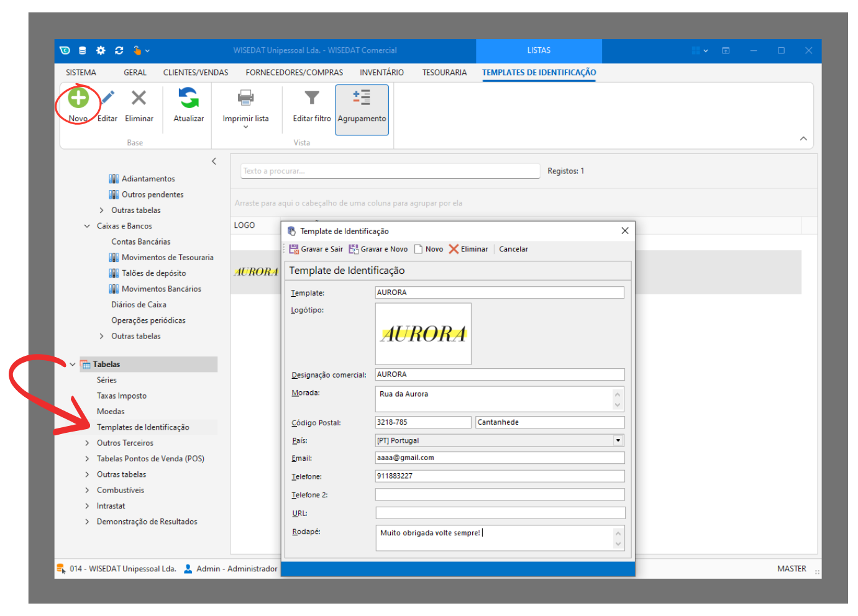Open the TESOURARIA ribbon tab
This screenshot has width=858, height=616.
pyautogui.click(x=444, y=73)
